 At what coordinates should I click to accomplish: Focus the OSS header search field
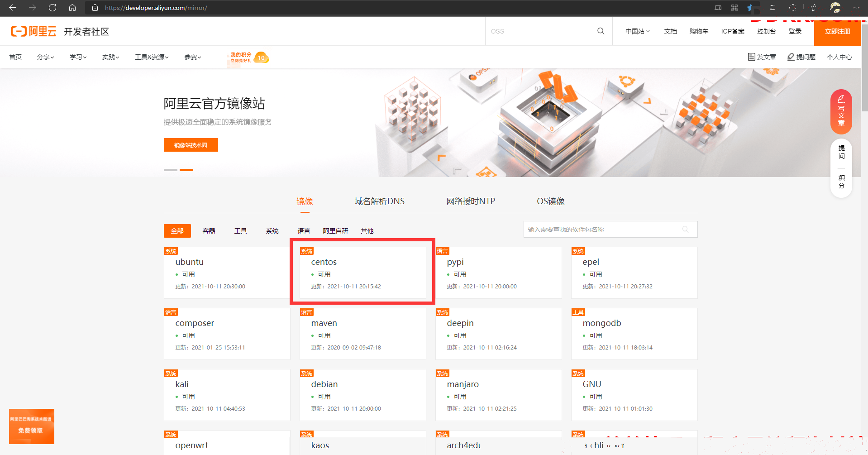tap(541, 31)
